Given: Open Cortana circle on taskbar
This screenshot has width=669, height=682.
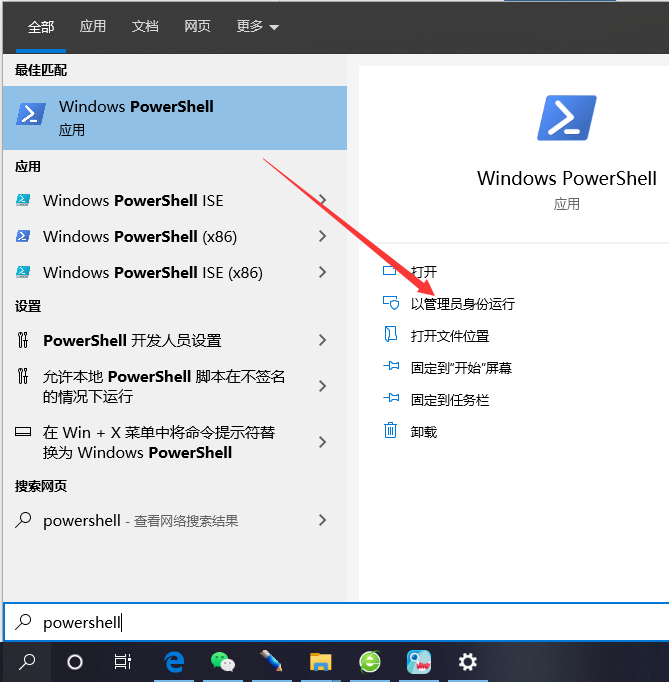Looking at the screenshot, I should point(75,662).
